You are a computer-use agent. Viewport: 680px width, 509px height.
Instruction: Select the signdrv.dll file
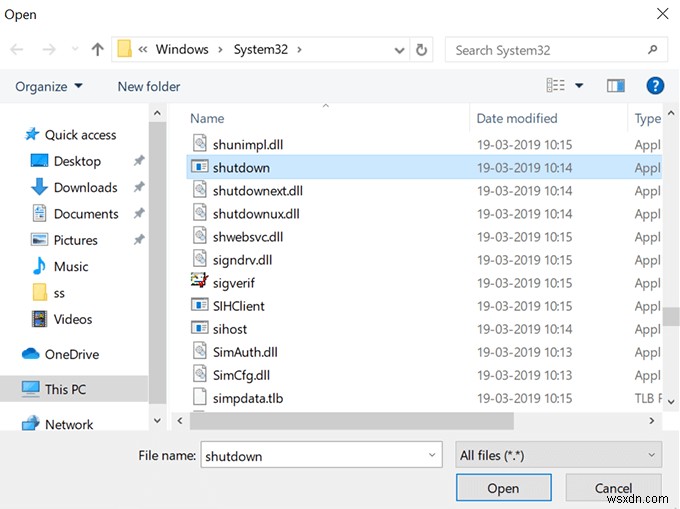(x=242, y=260)
